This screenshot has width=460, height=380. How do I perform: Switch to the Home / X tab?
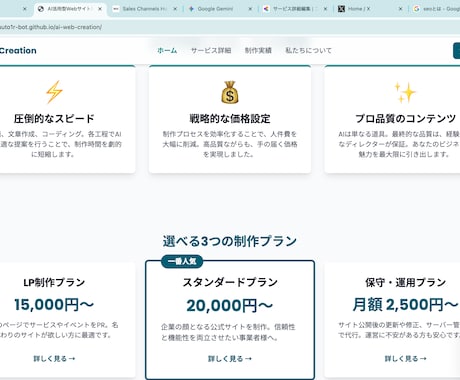[x=370, y=9]
